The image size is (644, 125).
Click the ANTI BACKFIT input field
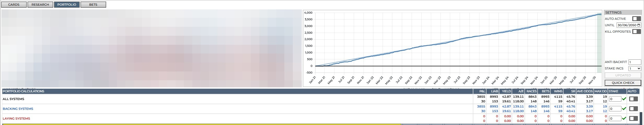634,62
